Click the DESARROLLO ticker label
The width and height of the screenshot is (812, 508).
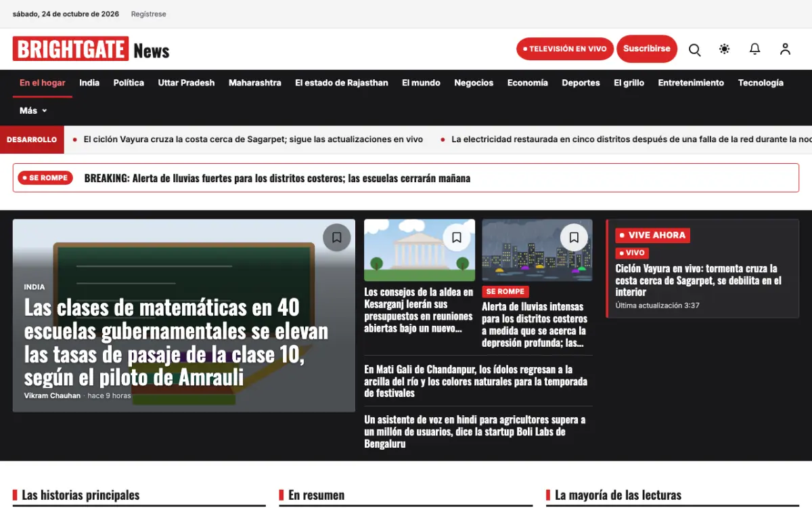coord(32,140)
